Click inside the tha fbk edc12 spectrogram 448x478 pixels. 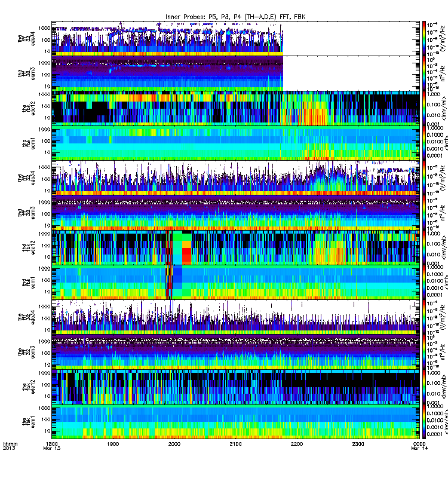235,108
